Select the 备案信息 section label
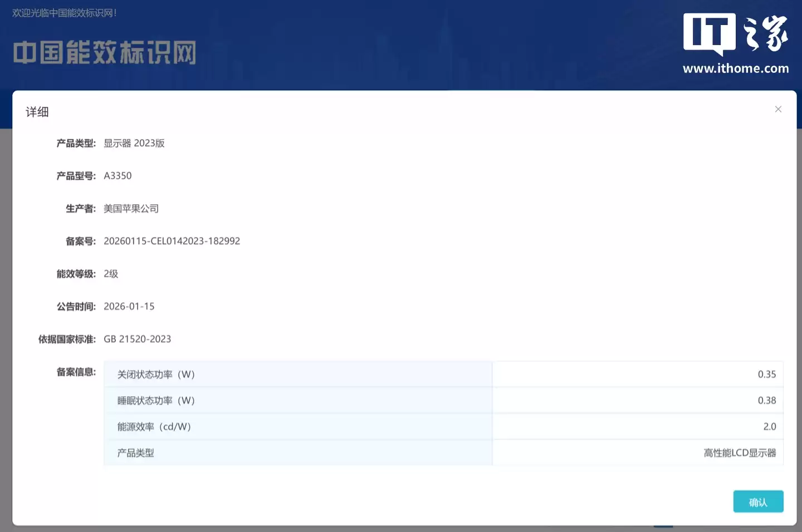The height and width of the screenshot is (532, 802). 76,372
